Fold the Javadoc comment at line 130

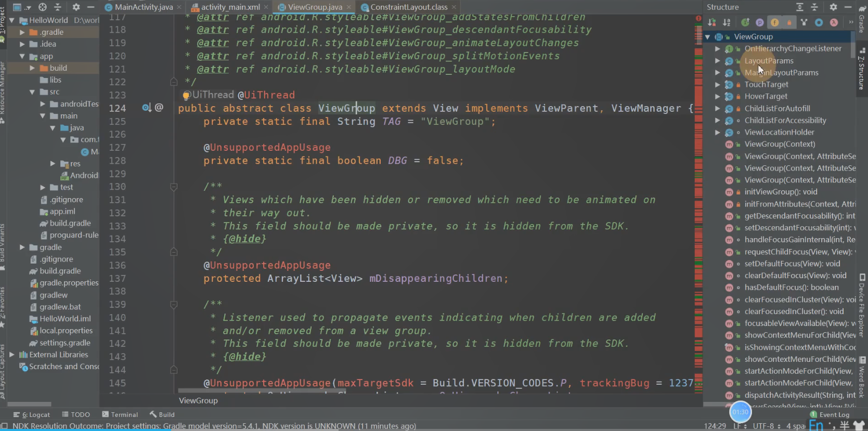coord(174,187)
